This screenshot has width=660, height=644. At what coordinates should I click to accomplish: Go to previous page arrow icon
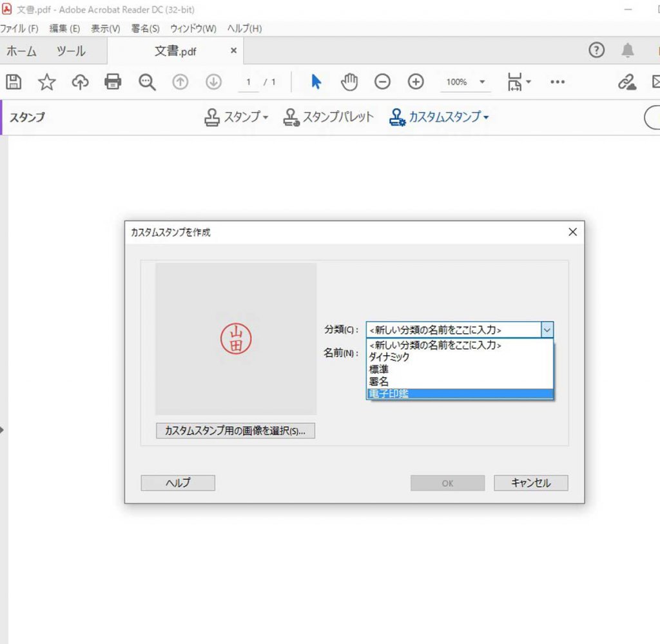click(x=180, y=82)
